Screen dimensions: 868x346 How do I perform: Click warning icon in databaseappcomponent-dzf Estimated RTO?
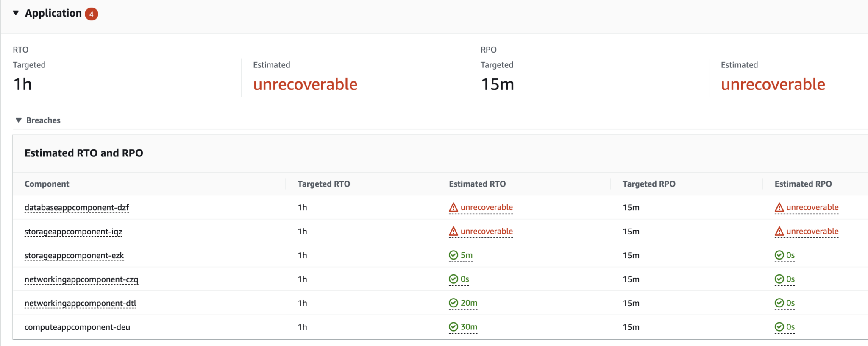click(453, 207)
